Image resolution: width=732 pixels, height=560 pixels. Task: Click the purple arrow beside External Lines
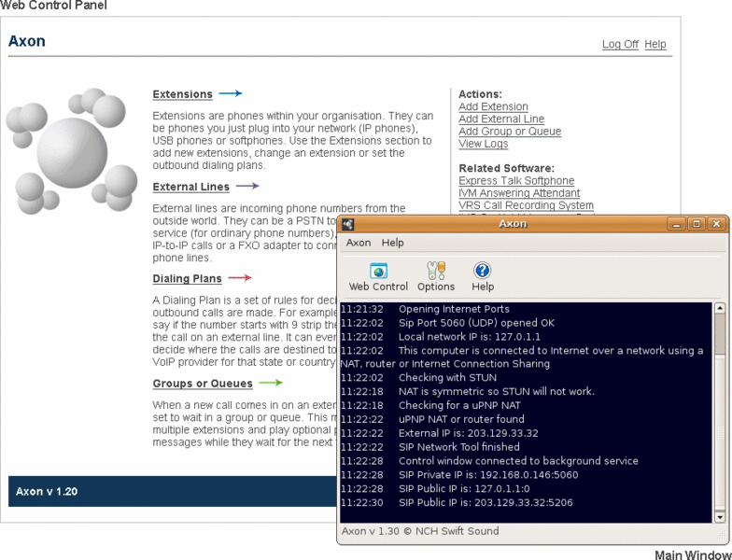coord(247,186)
